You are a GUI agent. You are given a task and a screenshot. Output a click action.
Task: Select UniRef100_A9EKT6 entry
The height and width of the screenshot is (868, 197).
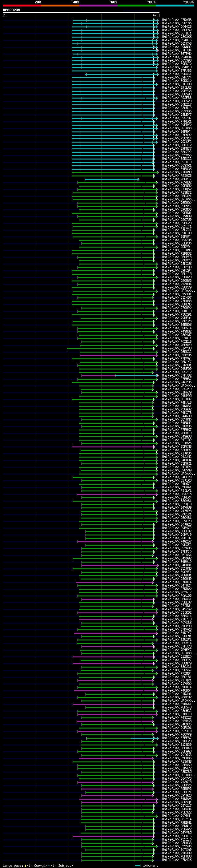(x=177, y=836)
